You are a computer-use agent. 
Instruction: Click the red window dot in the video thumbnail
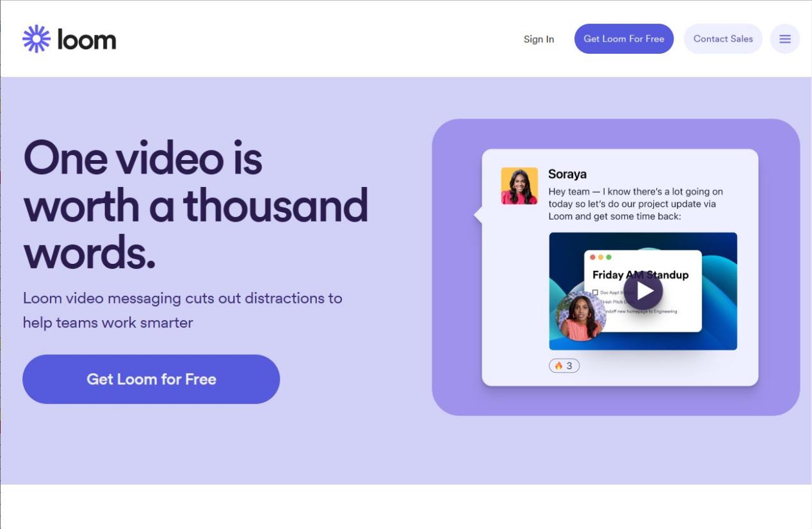[x=594, y=257]
